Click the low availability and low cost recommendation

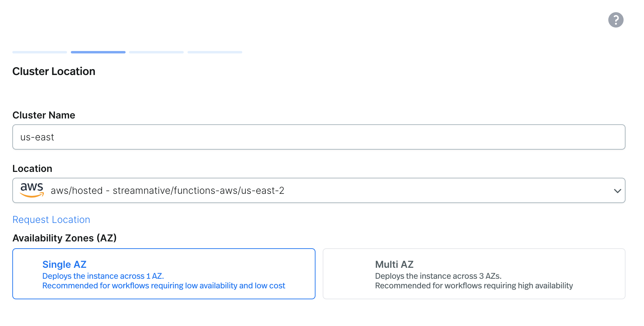click(164, 286)
